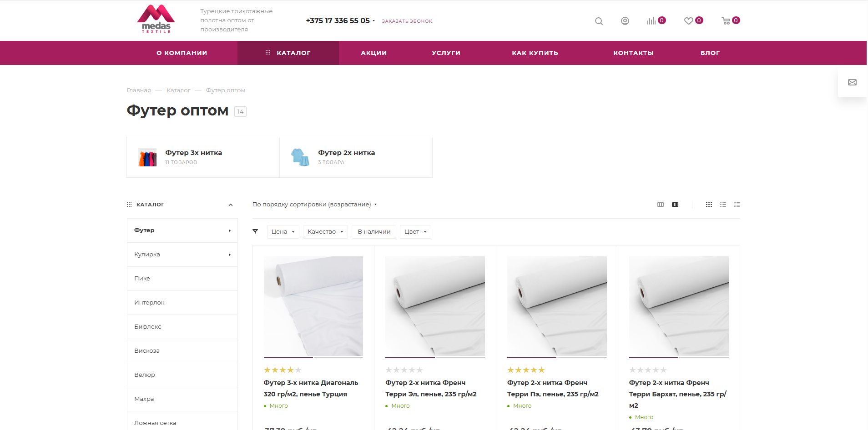
Task: Open the Футер 3х нитка category
Action: click(193, 153)
